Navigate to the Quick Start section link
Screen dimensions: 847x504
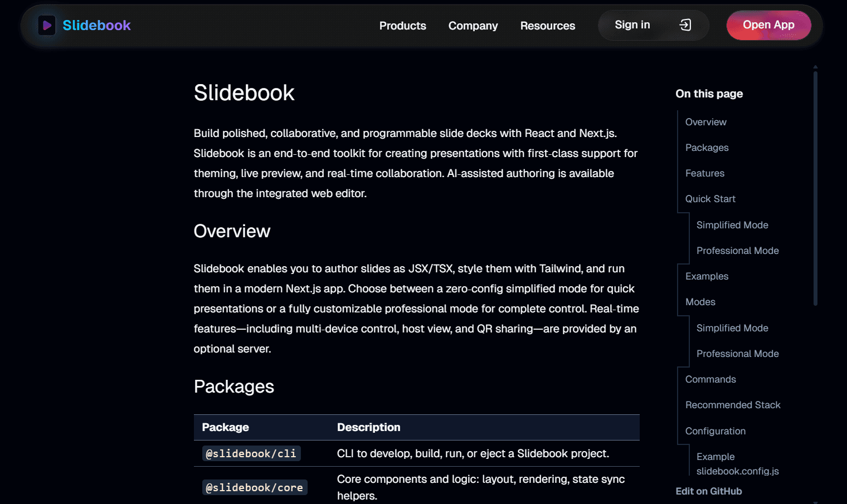click(710, 199)
